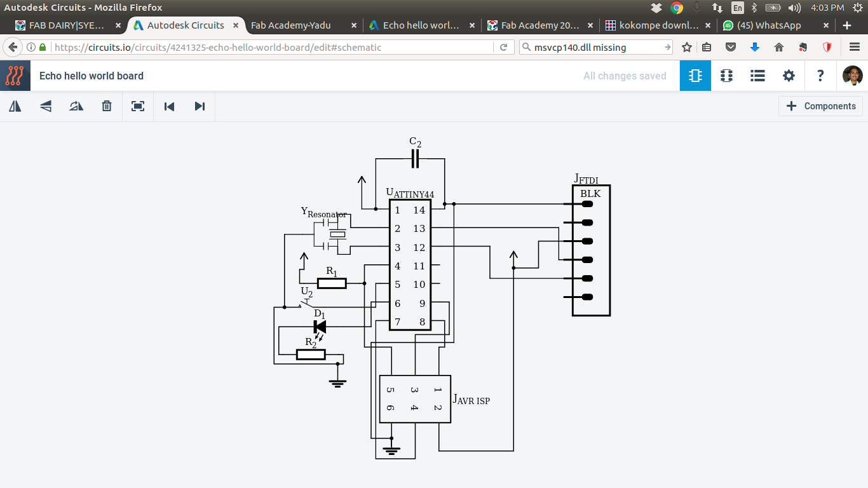868x488 pixels.
Task: Switch to the PCB layout view
Action: (x=726, y=76)
